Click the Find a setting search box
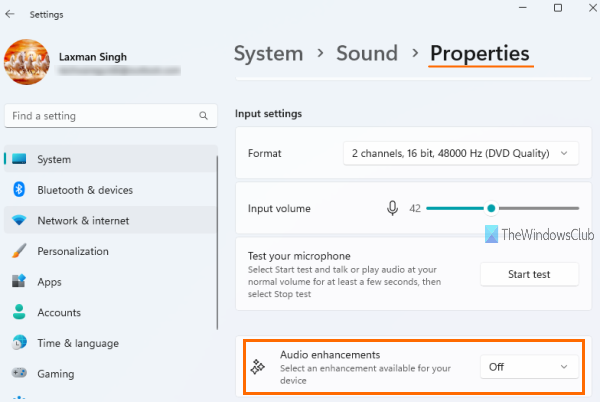Image resolution: width=600 pixels, height=402 pixels. [104, 116]
